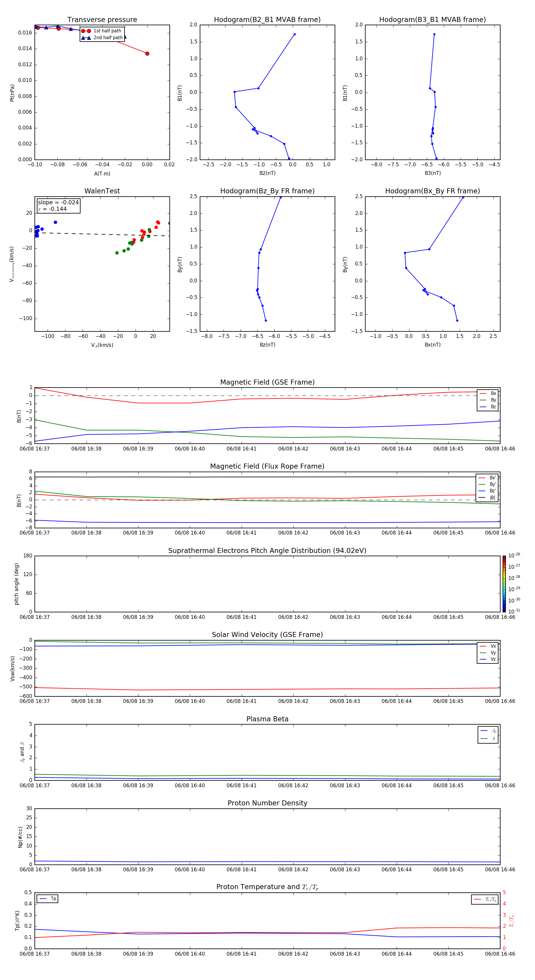Click the 'Transverse pressure' plot title
535x980 pixels.
click(102, 20)
